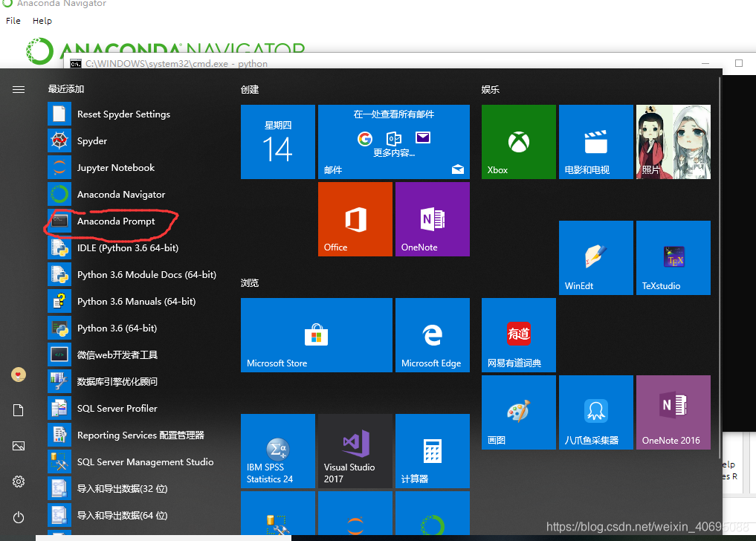Open Settings gear in Start sidebar
Viewport: 756px width, 541px height.
(19, 482)
